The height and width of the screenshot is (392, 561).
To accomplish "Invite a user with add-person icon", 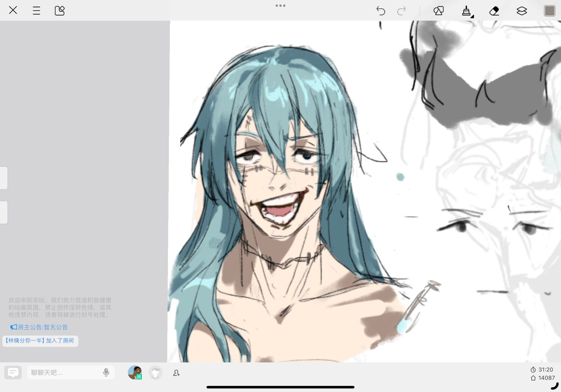I will point(176,373).
